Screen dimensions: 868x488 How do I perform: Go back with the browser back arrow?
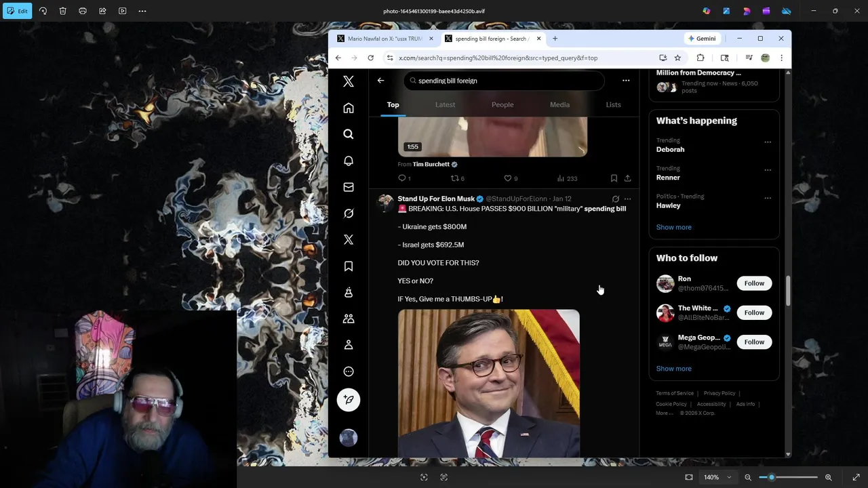pos(338,58)
